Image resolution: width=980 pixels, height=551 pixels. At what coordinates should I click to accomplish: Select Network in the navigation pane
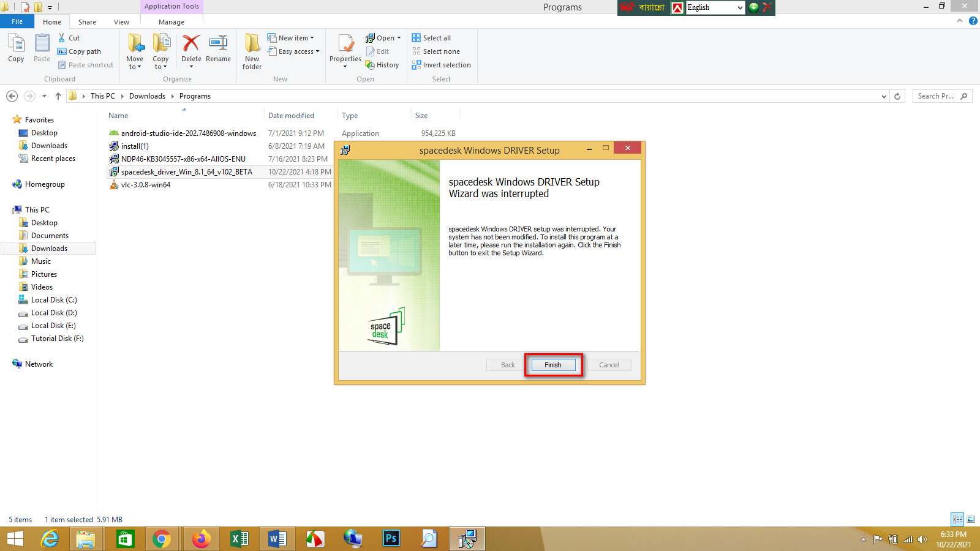tap(39, 364)
